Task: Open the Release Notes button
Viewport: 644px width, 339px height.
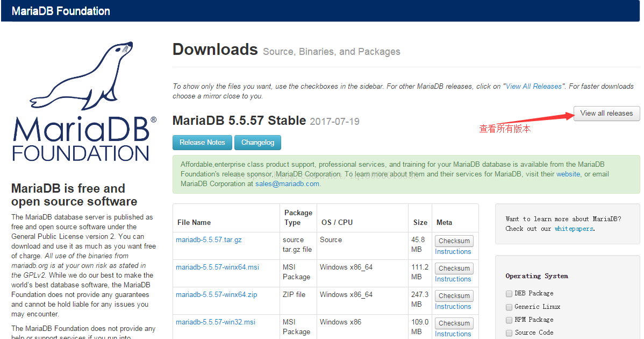Action: tap(202, 143)
